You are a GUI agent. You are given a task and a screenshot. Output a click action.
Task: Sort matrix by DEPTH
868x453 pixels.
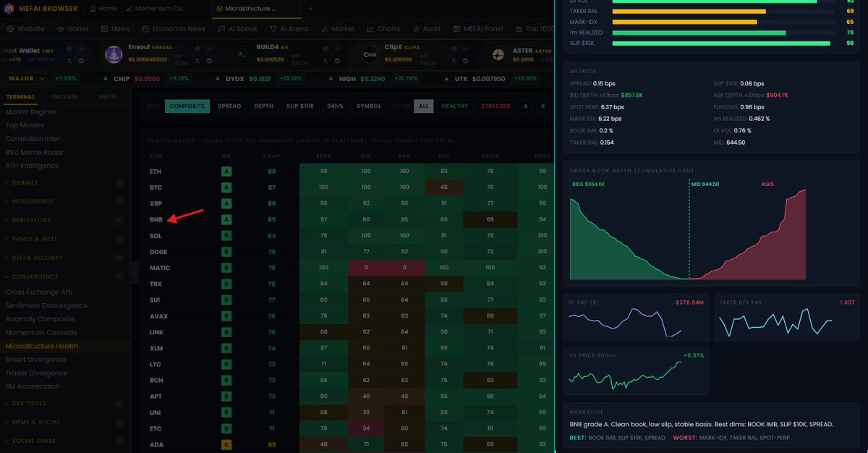264,106
